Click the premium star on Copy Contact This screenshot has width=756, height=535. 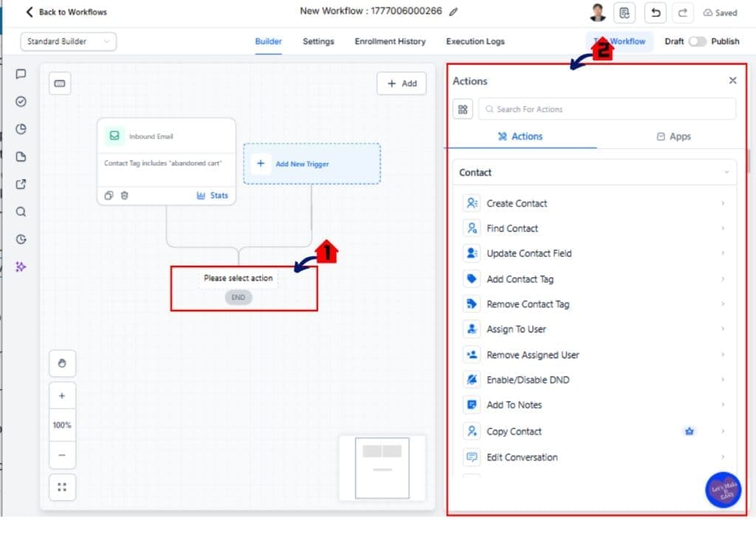[689, 431]
